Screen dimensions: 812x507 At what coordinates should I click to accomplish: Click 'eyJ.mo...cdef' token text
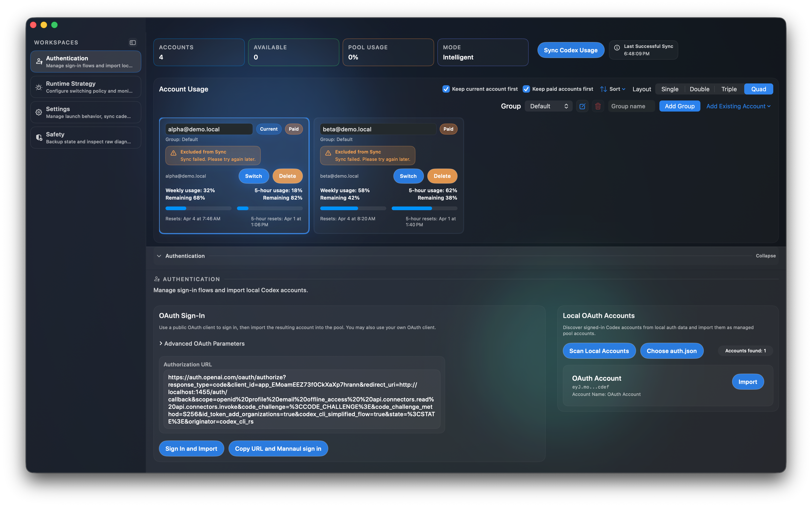click(x=591, y=387)
